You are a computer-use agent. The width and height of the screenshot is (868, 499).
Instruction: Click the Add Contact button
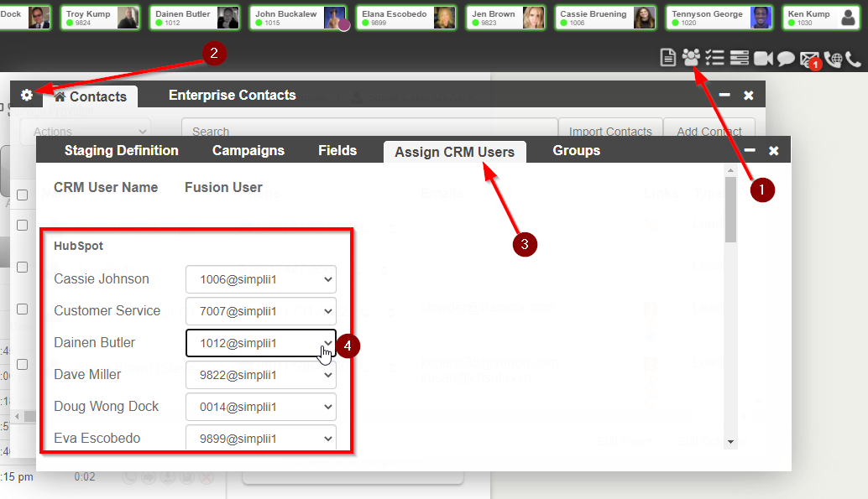pos(711,132)
